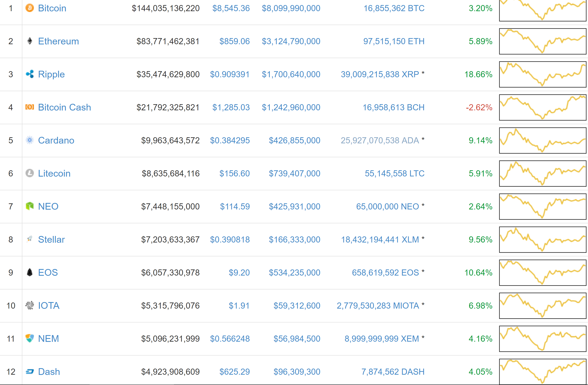Open the NEO name link
The height and width of the screenshot is (385, 588).
click(x=48, y=206)
